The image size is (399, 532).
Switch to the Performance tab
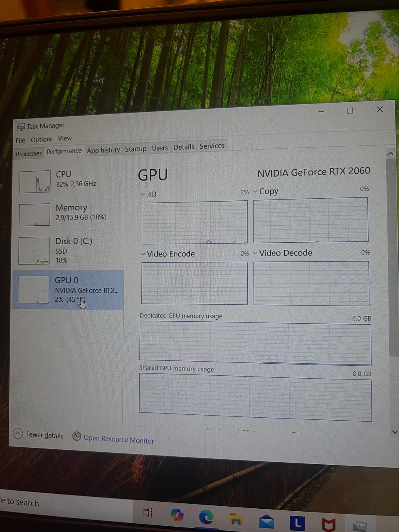64,151
